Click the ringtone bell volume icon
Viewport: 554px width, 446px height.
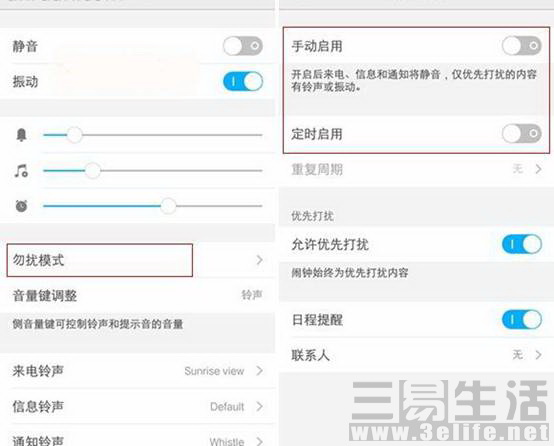21,135
